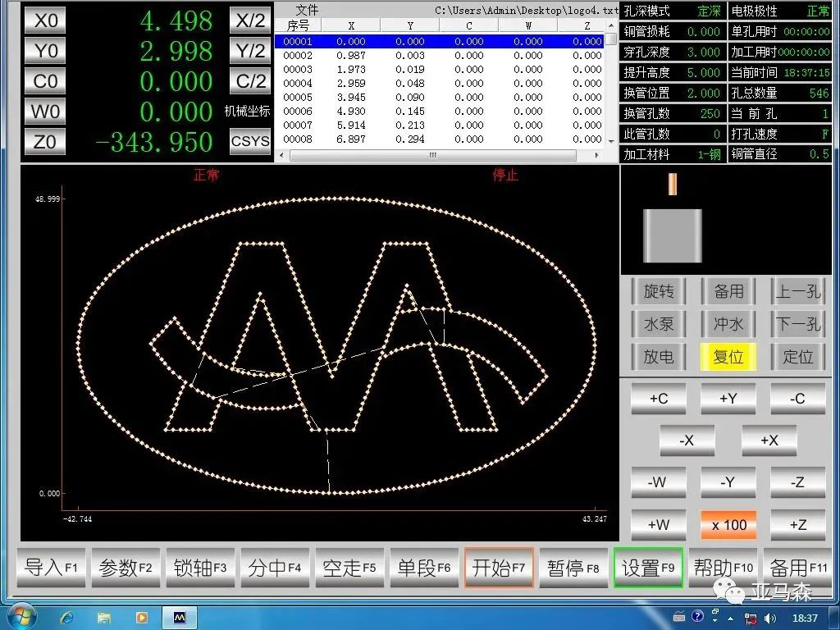This screenshot has width=840, height=630.
Task: Toggle the 旋转 rotation button
Action: 659,291
